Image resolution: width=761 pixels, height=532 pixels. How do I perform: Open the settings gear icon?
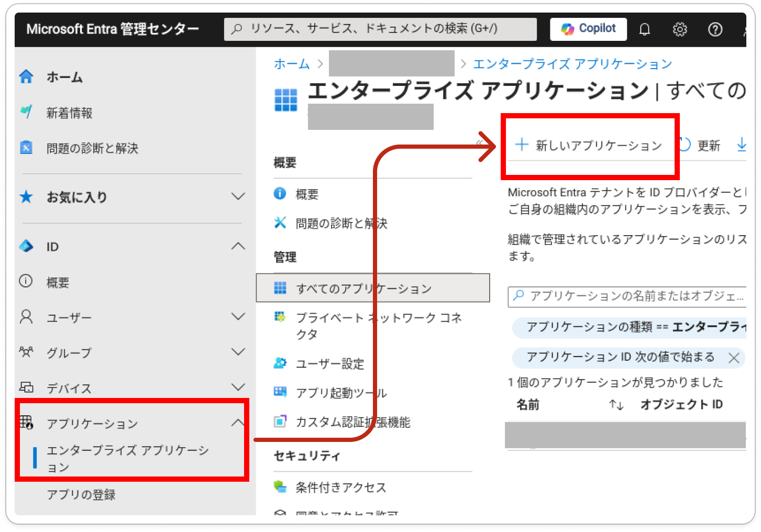click(x=680, y=29)
